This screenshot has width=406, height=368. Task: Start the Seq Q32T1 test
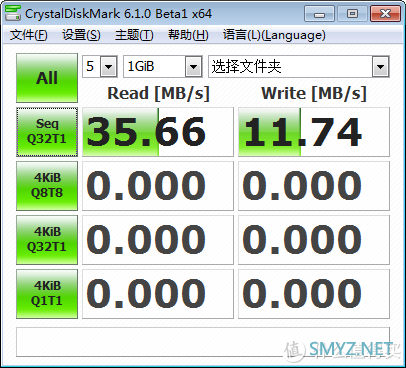click(x=47, y=132)
